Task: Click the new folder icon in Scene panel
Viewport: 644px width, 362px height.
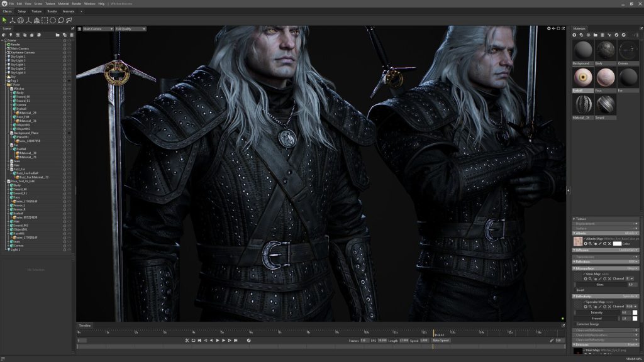Action: pyautogui.click(x=57, y=35)
